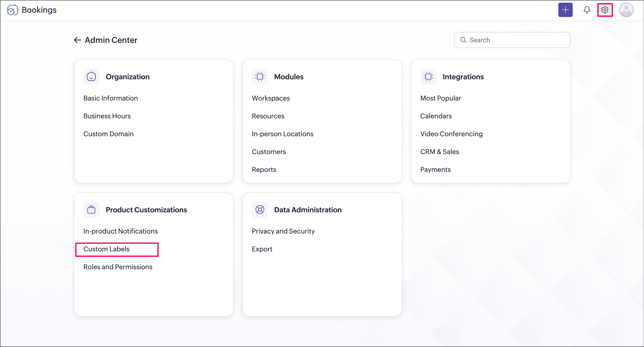644x347 pixels.
Task: Open Workspaces module
Action: 271,98
